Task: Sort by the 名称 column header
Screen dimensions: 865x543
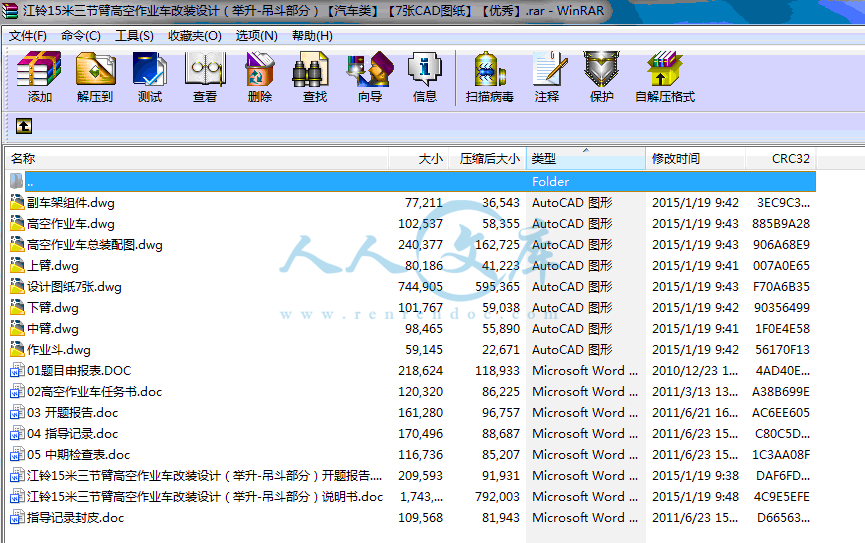Action: coord(197,159)
